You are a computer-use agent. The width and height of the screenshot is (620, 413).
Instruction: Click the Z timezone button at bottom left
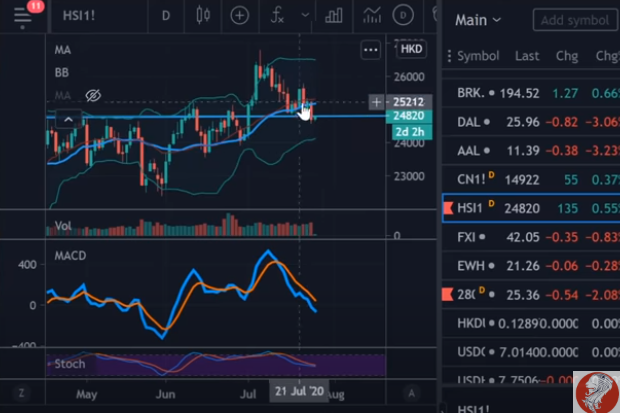pos(21,393)
